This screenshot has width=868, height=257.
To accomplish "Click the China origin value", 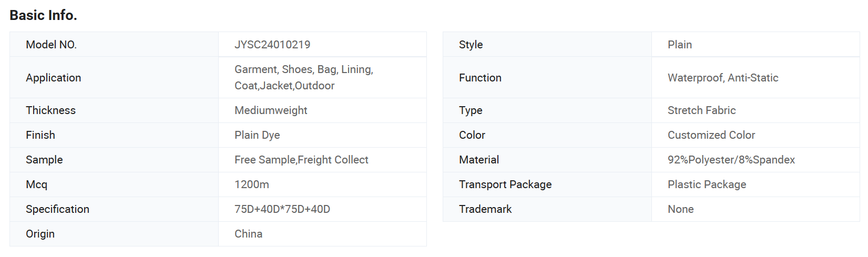I will coord(248,234).
